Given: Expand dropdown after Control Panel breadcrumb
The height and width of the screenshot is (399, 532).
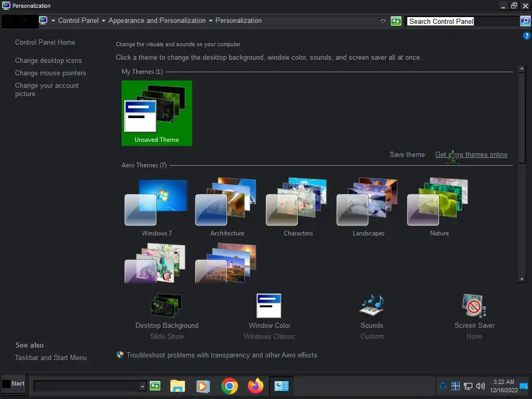Looking at the screenshot, I should [x=103, y=21].
